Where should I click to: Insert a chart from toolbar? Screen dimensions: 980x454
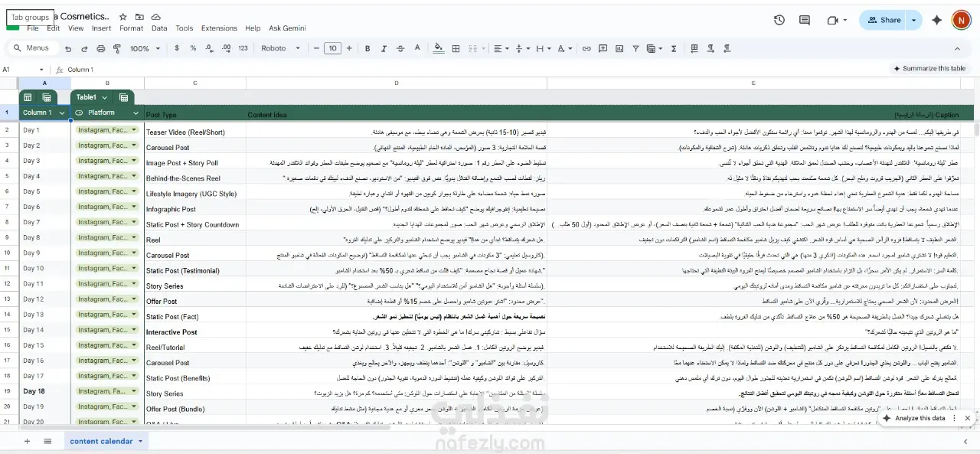[x=619, y=48]
